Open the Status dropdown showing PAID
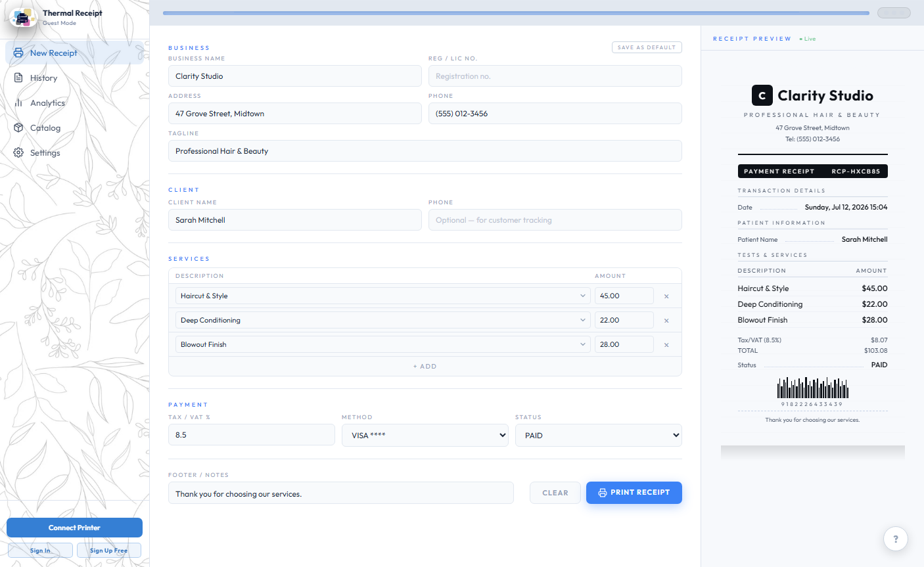 point(599,435)
